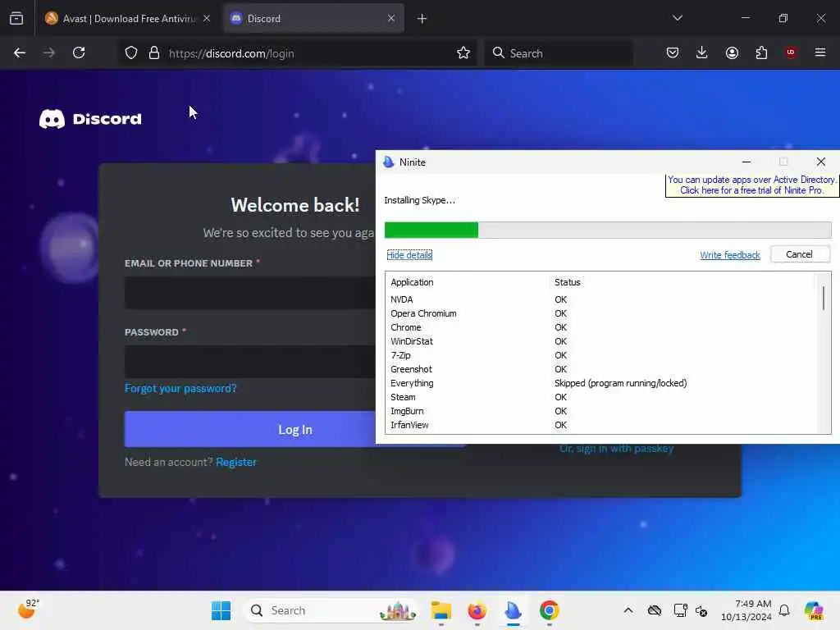Select the 7-Zip row
Screen dimensions: 840x630
601,355
